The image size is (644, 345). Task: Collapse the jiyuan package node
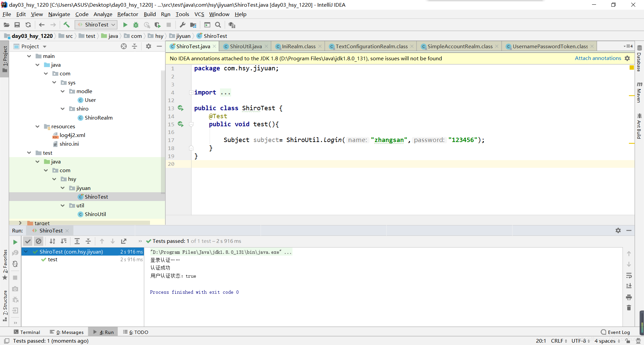click(63, 188)
